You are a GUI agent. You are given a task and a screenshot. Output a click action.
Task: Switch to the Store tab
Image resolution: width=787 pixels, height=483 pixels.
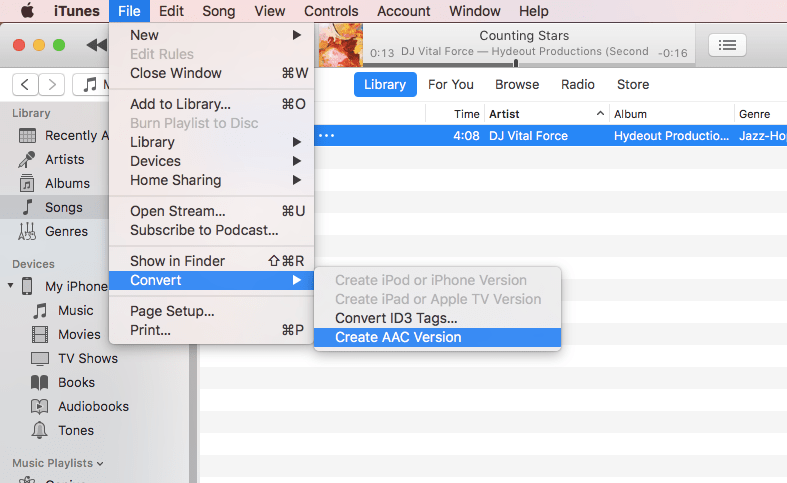click(x=633, y=84)
